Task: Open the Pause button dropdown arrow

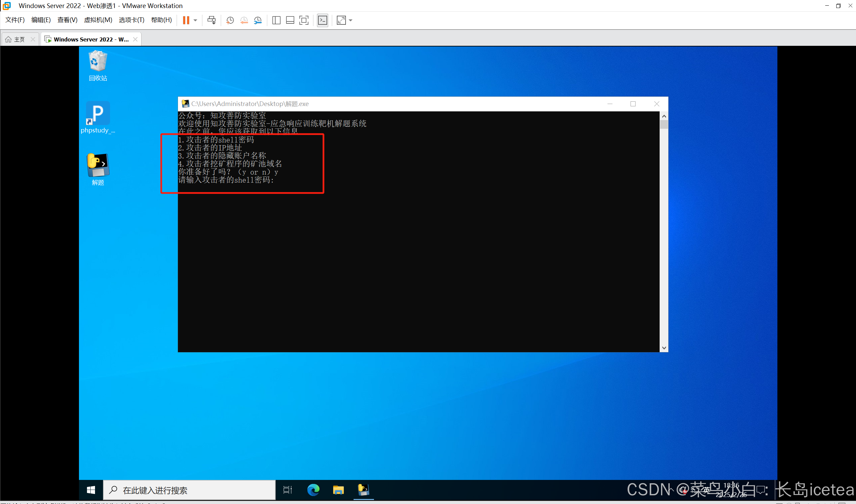Action: tap(195, 20)
